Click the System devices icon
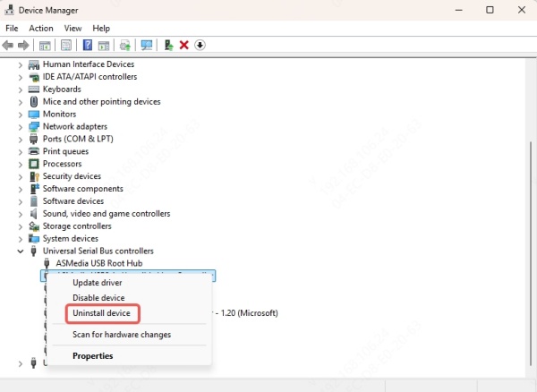Viewport: 537px width, 392px height. coord(34,239)
